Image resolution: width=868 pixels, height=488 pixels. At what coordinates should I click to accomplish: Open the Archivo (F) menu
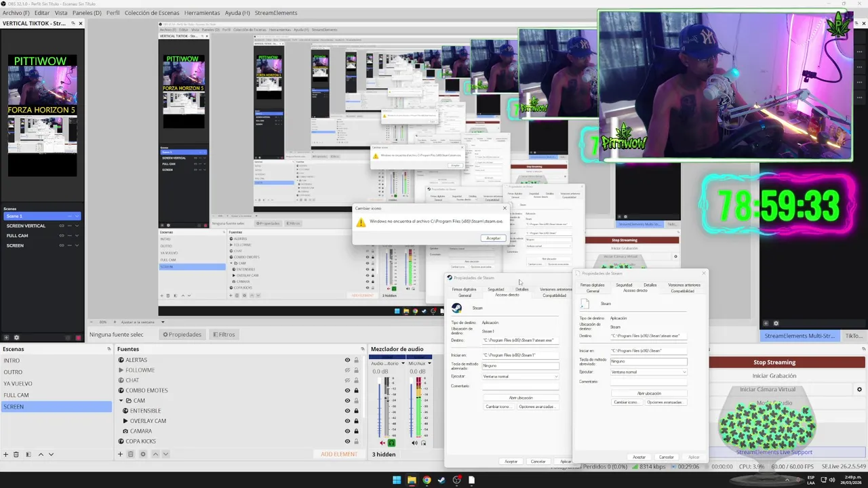point(16,13)
